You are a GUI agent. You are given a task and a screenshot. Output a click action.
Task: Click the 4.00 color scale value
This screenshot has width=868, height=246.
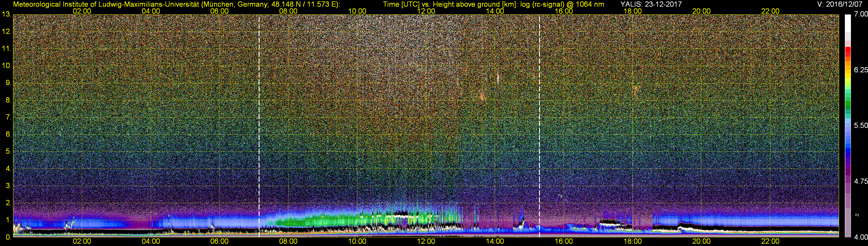click(860, 237)
